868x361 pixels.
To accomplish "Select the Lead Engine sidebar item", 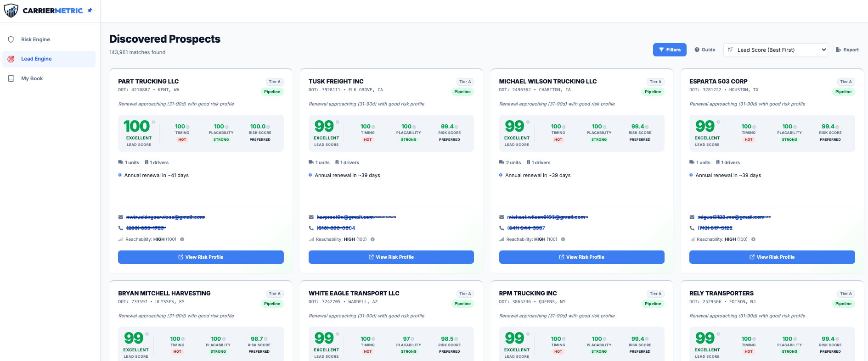I will [x=49, y=59].
